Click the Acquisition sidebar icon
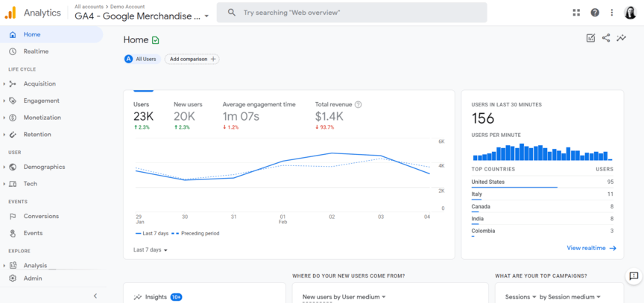 [13, 83]
